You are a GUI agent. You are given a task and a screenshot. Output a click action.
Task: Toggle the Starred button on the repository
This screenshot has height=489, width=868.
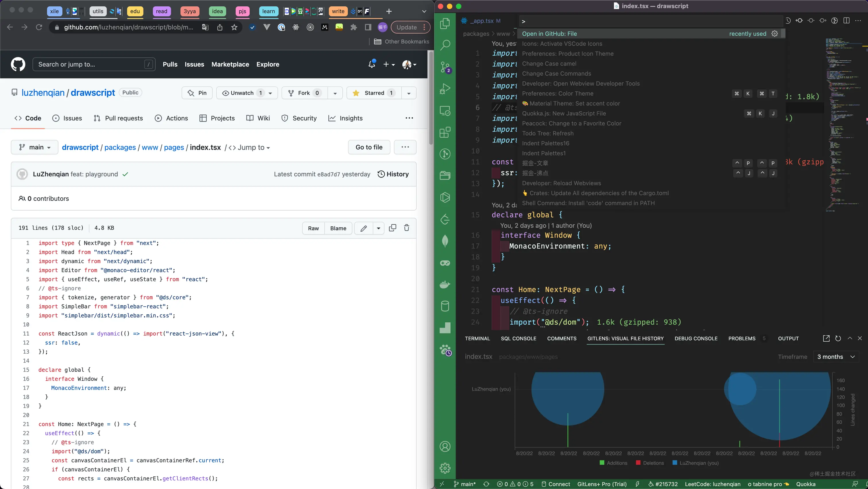point(374,93)
